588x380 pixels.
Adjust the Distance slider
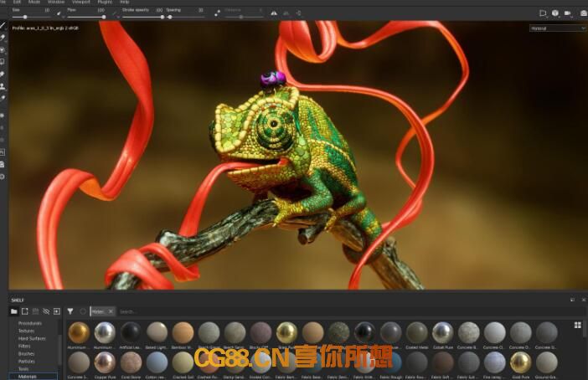[241, 17]
